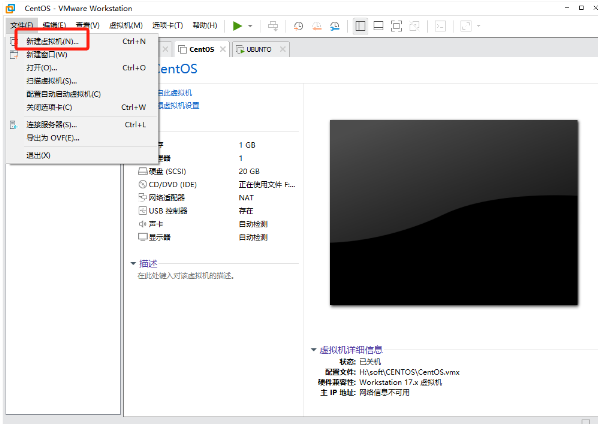Screen dimensions: 598x424
Task: Open the CD/DVD (IDE) device entry
Action: click(172, 185)
